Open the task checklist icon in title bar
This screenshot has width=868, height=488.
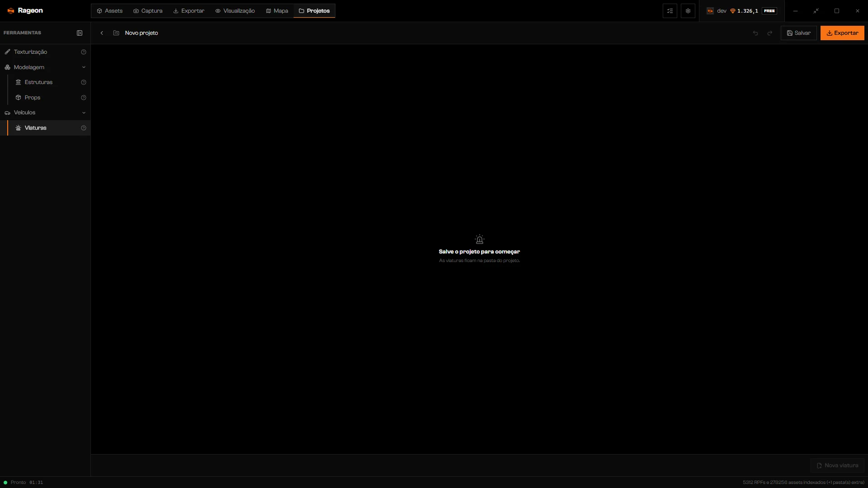[670, 11]
